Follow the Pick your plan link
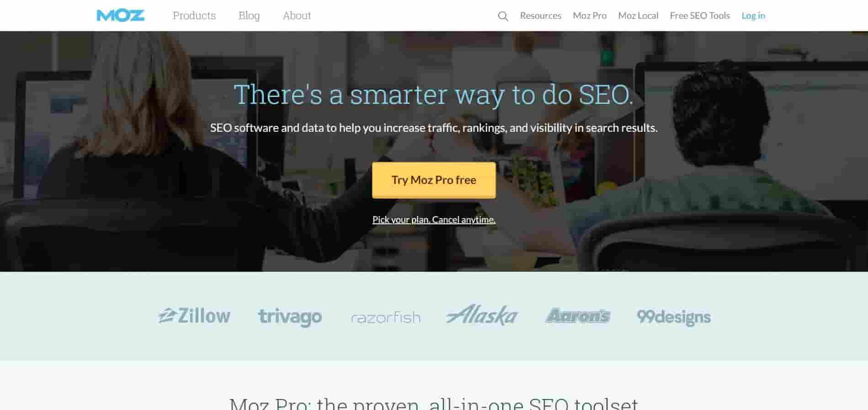This screenshot has height=410, width=868. tap(434, 220)
